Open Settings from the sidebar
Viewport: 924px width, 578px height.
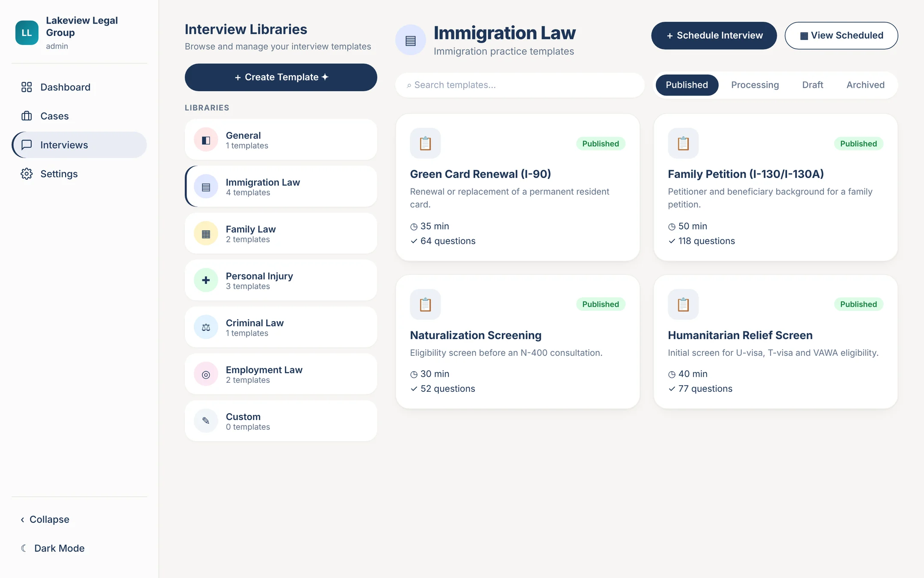tap(79, 174)
